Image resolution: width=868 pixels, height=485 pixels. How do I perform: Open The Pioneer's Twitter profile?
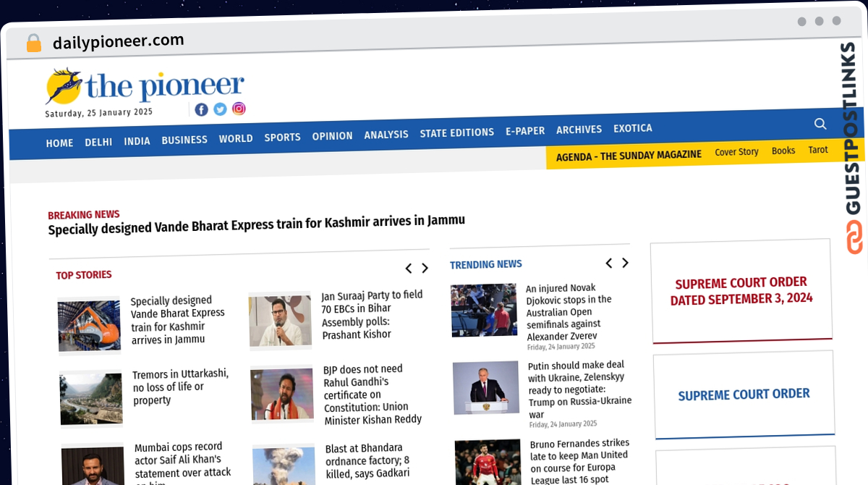pos(220,109)
